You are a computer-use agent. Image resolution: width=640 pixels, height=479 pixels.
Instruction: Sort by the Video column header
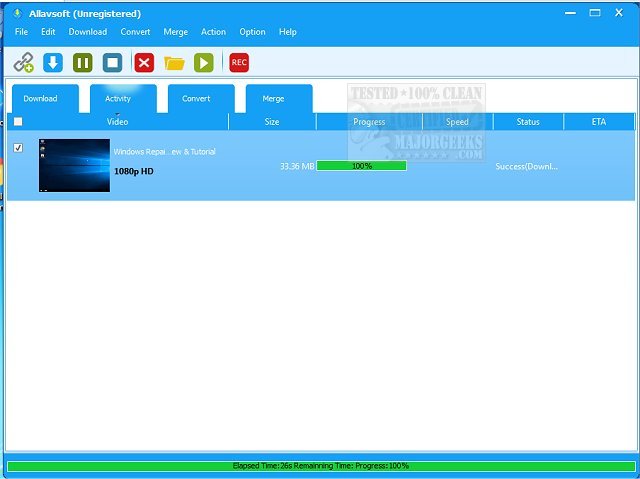click(x=118, y=122)
